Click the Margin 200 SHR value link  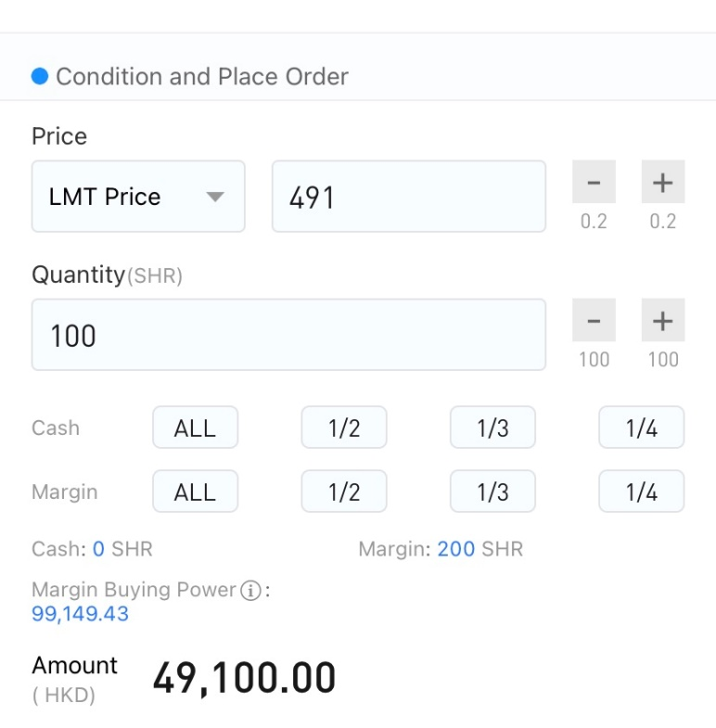click(456, 549)
